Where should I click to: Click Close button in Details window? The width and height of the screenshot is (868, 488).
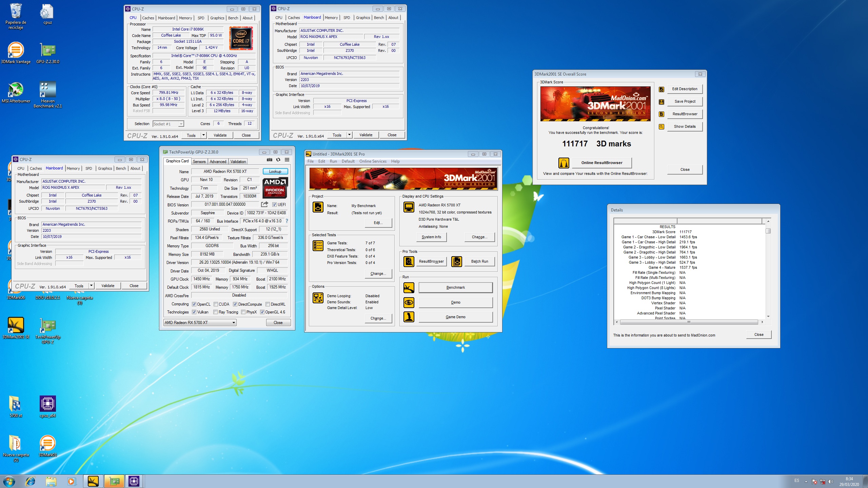(759, 334)
